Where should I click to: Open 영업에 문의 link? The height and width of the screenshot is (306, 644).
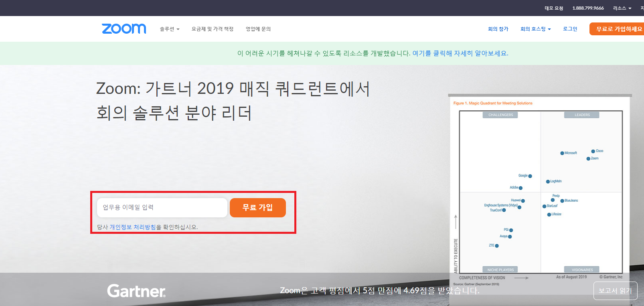(258, 29)
